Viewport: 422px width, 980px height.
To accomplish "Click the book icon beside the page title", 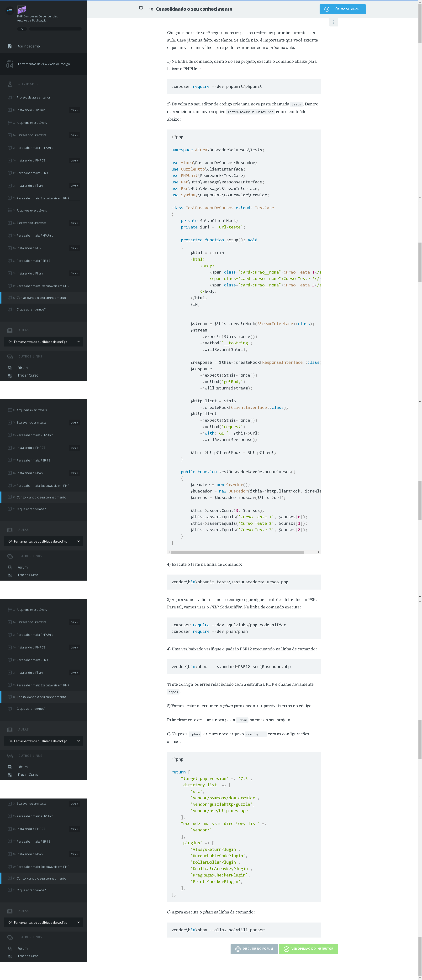I will 141,8.
